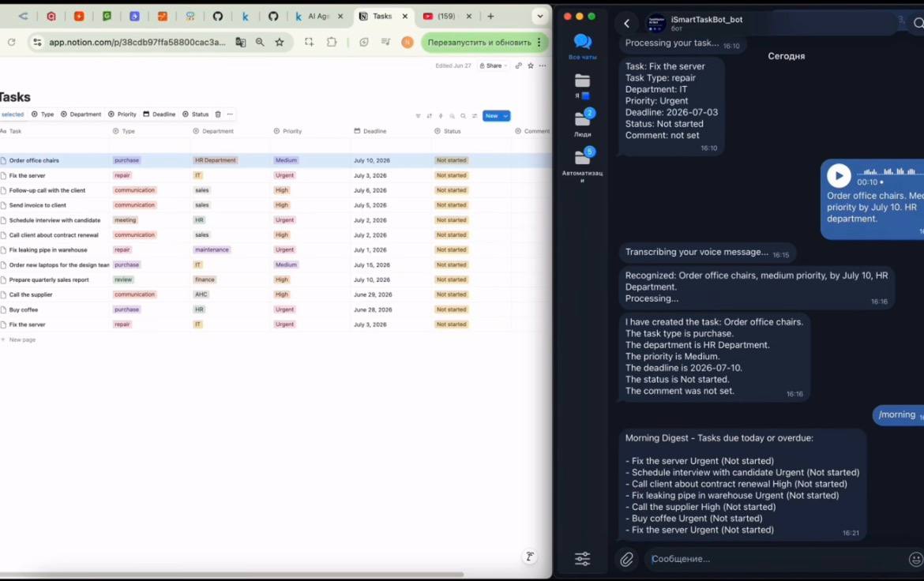Open the emoji picker in Telegram
This screenshot has height=581, width=924.
click(915, 559)
